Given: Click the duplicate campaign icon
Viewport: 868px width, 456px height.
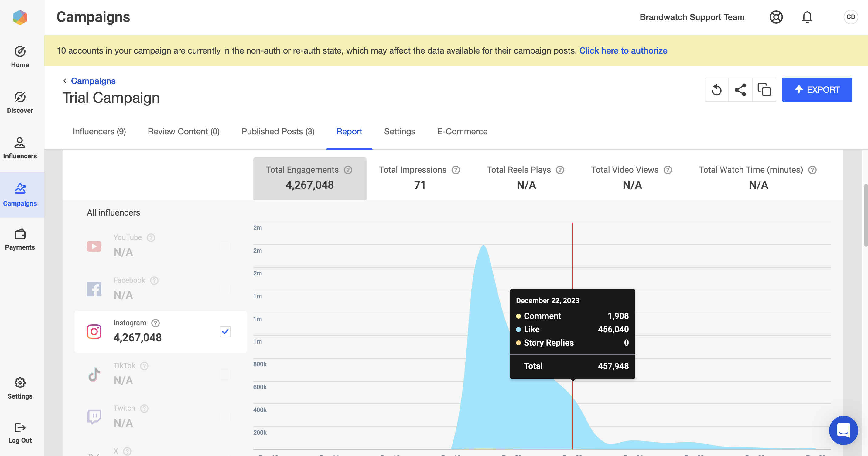Looking at the screenshot, I should 764,90.
